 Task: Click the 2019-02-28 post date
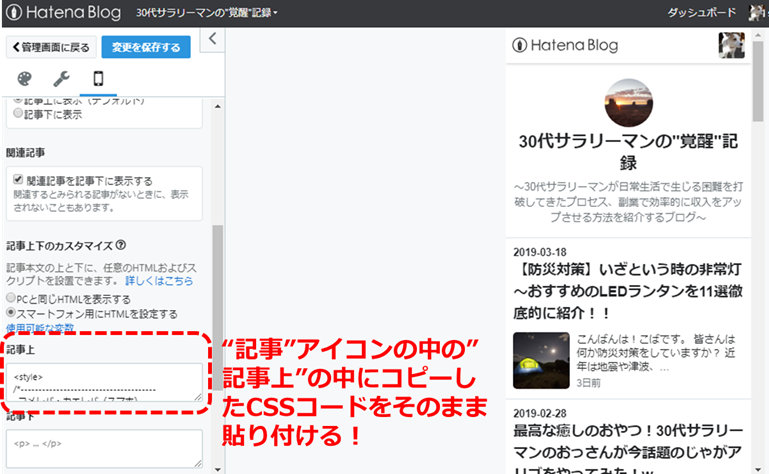pos(540,414)
